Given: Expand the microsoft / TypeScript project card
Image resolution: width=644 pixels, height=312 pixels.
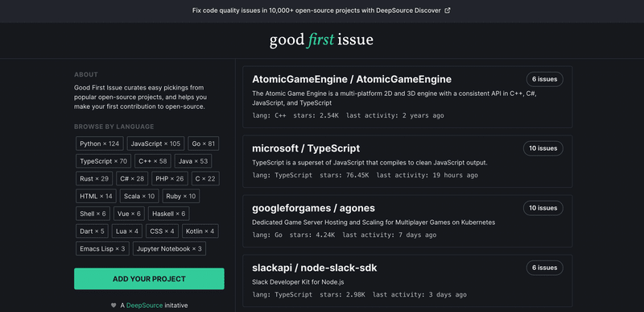Looking at the screenshot, I should point(407,161).
